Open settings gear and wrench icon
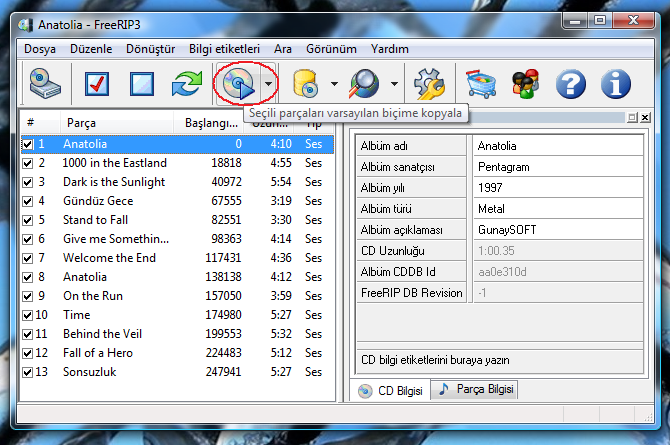 [x=429, y=84]
